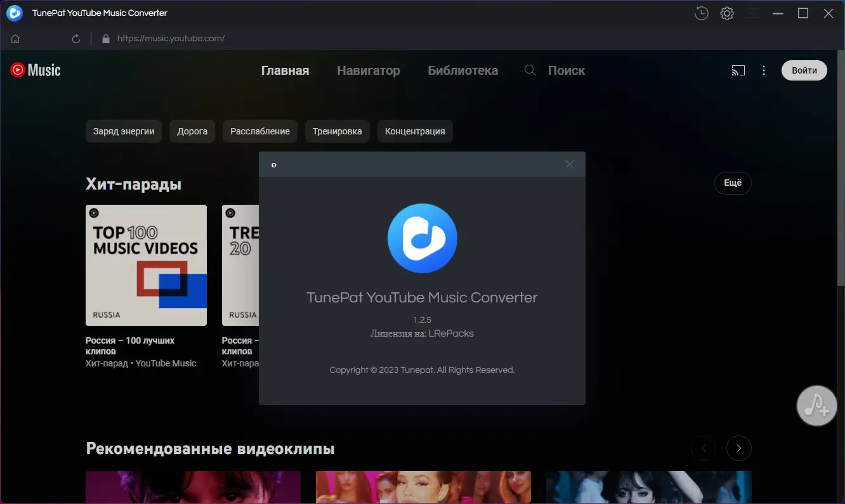Click the version number 1.2.5

[x=422, y=320]
